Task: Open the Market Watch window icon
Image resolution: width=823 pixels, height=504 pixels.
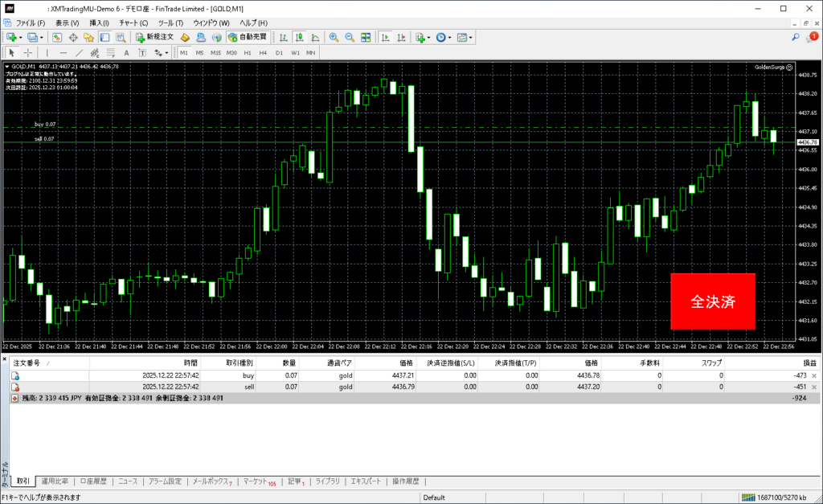Action: click(58, 37)
